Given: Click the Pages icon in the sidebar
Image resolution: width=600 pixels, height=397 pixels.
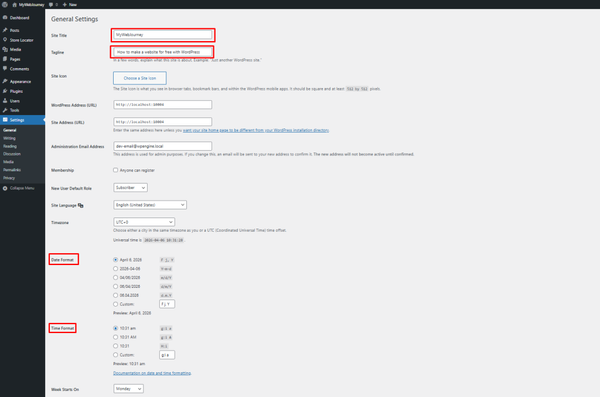Looking at the screenshot, I should coord(5,59).
